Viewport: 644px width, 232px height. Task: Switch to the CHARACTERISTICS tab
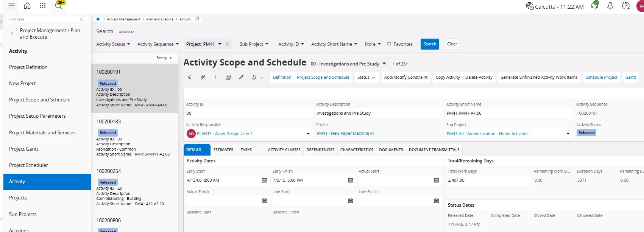[x=357, y=150]
